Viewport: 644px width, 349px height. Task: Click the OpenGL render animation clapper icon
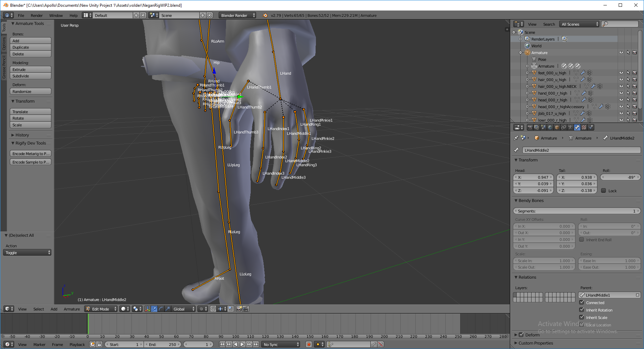(246, 309)
